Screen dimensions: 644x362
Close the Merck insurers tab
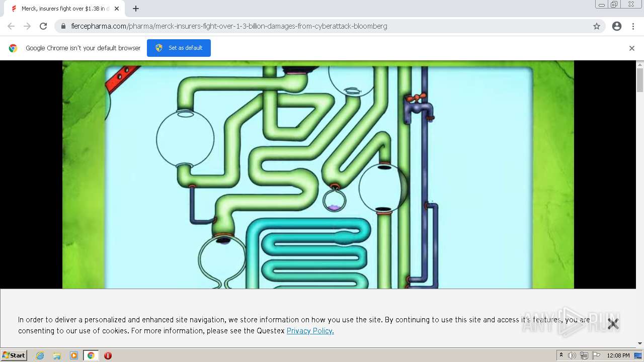[117, 9]
